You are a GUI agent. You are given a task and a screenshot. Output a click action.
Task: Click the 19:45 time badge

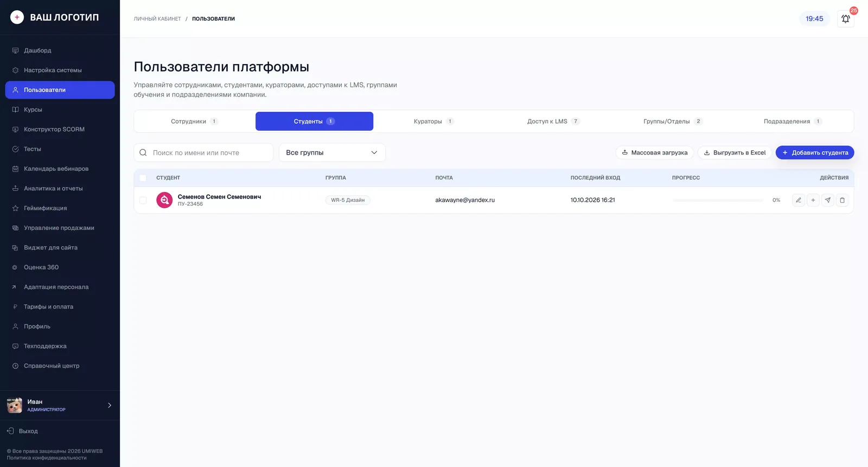(814, 19)
